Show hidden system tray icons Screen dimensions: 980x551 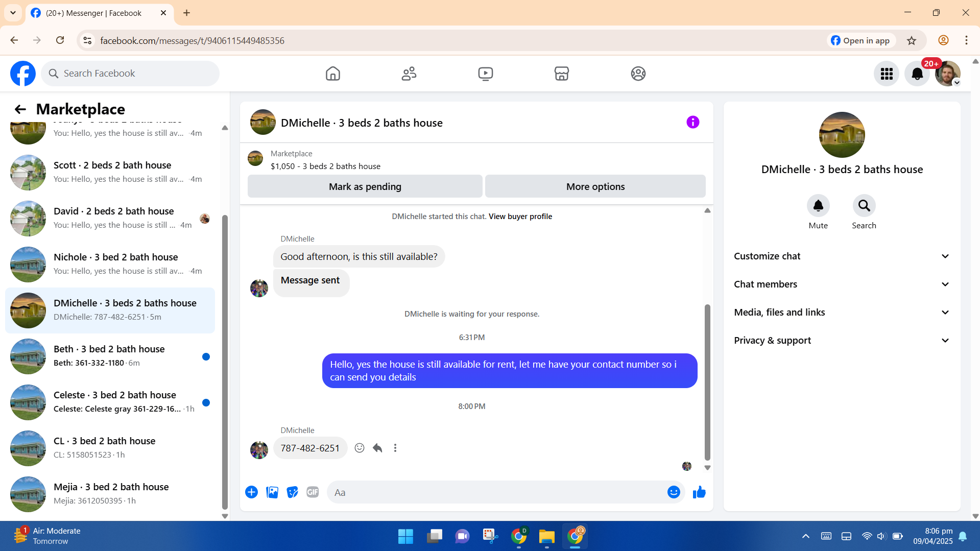(x=805, y=536)
